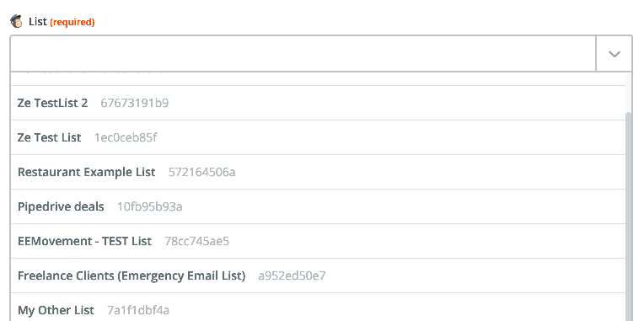Pick the Pipedrive deals list

click(x=318, y=206)
